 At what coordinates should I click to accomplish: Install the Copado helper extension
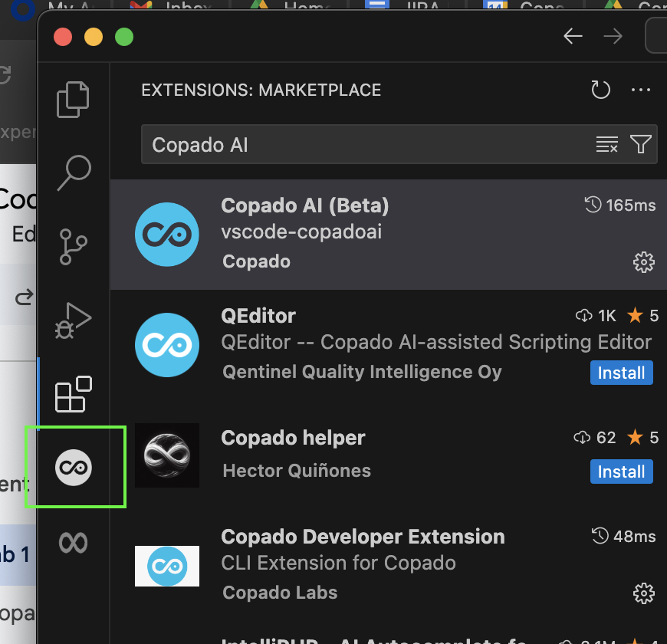tap(622, 472)
